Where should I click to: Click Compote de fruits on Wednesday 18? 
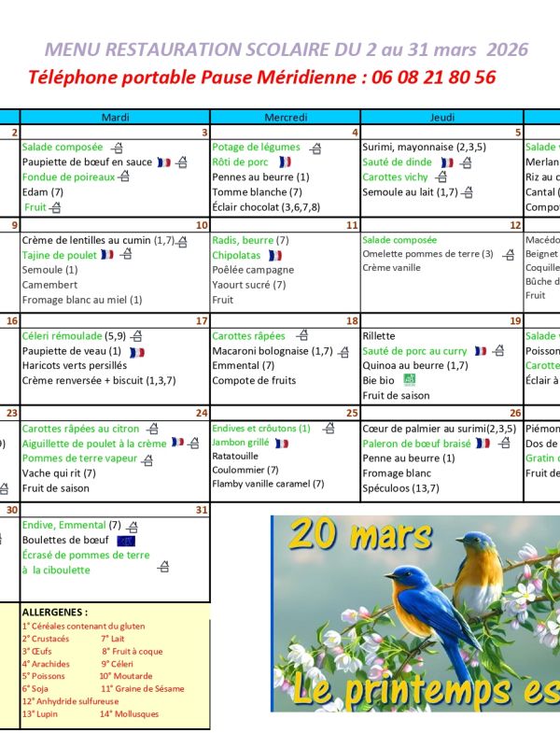pos(254,381)
